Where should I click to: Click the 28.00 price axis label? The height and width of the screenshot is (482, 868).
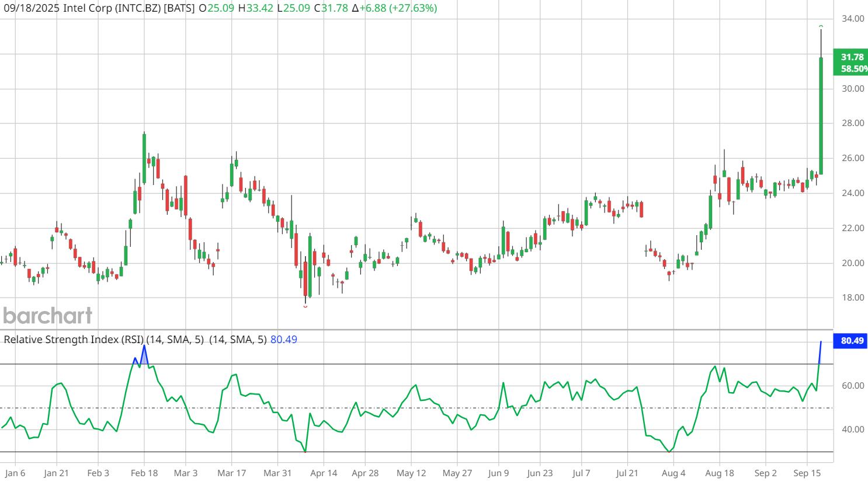pos(853,123)
